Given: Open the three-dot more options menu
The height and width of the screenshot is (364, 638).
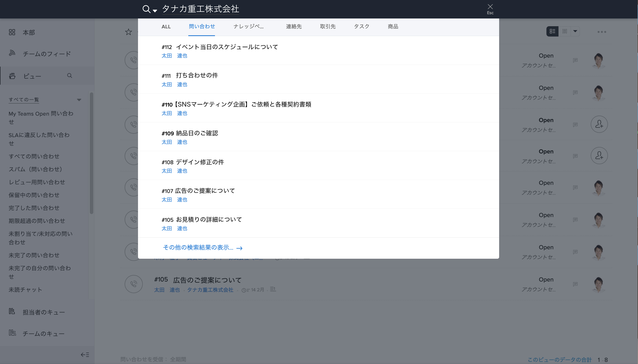Looking at the screenshot, I should tap(602, 32).
